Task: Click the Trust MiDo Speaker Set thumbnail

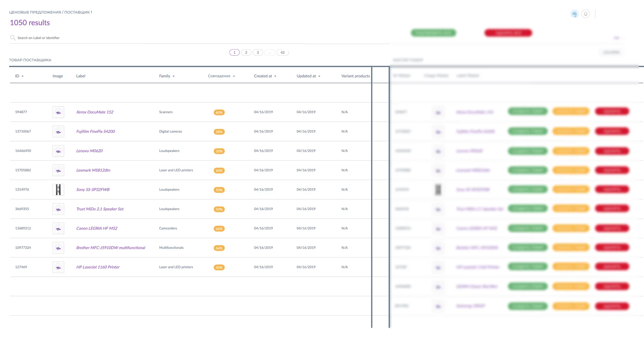Action: tap(58, 209)
